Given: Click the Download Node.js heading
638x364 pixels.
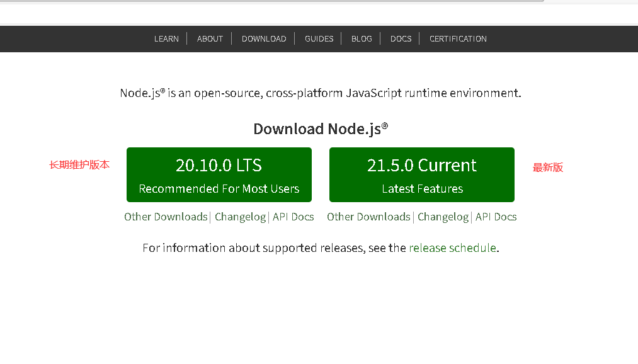Looking at the screenshot, I should (x=321, y=129).
